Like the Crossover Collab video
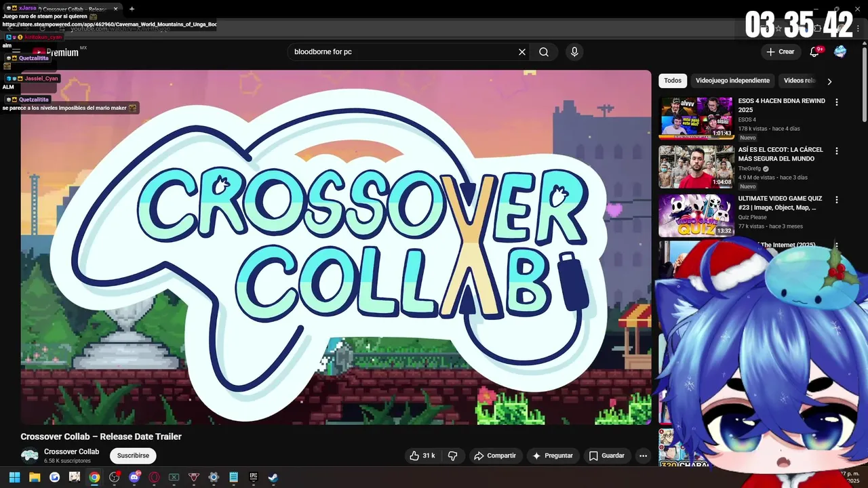 click(x=422, y=456)
